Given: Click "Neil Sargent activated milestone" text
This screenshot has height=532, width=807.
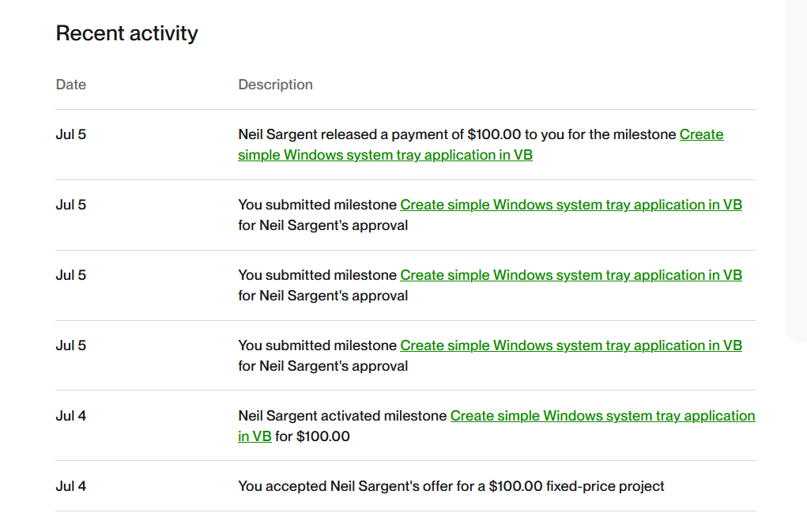Looking at the screenshot, I should pos(342,416).
